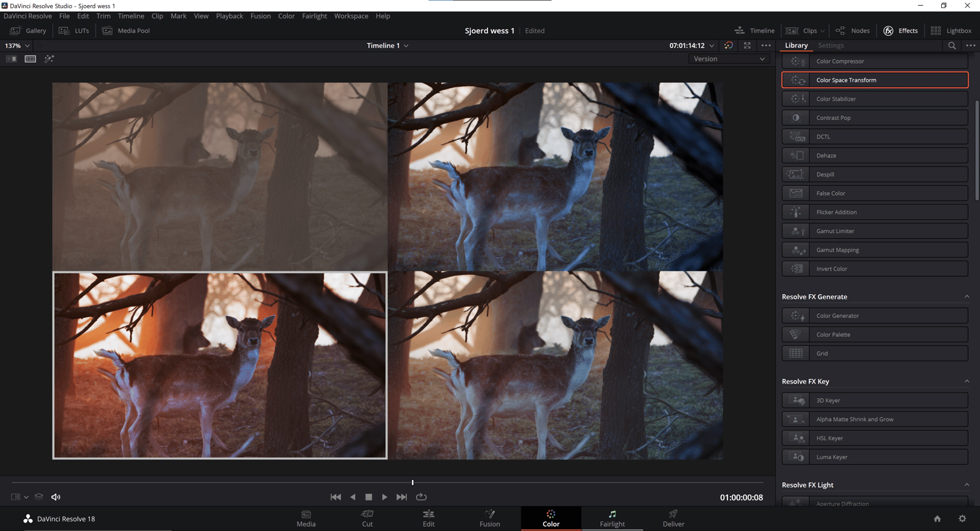This screenshot has width=980, height=531.
Task: Select the Gamut Limiter effect
Action: (875, 231)
